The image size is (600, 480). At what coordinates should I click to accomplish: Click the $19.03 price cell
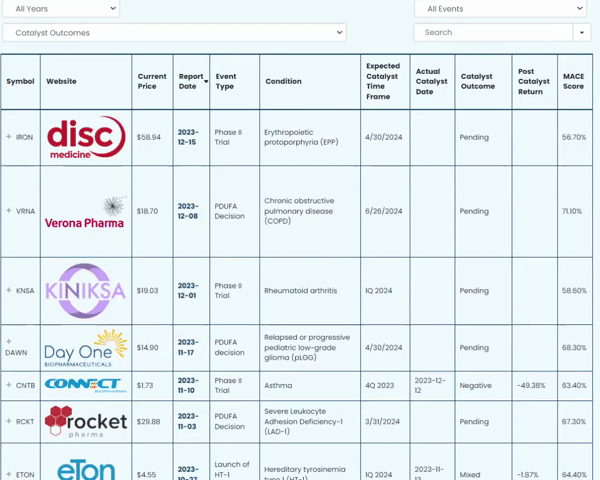click(147, 291)
